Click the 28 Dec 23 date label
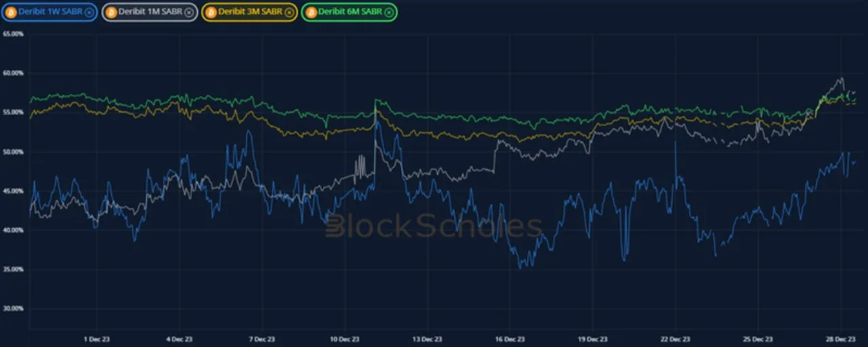868x347 pixels. [841, 338]
